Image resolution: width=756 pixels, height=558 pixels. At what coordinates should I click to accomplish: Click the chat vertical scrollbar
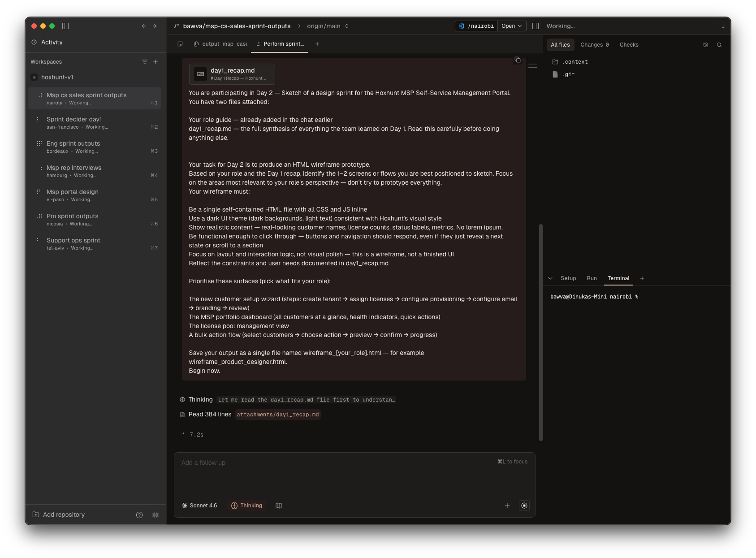pyautogui.click(x=541, y=332)
